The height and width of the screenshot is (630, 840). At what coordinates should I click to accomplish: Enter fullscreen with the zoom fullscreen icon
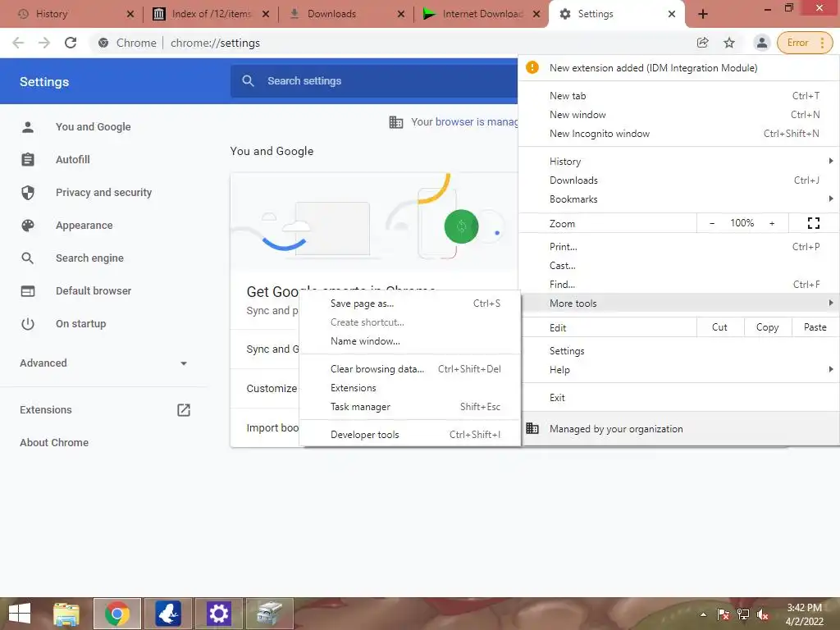813,223
